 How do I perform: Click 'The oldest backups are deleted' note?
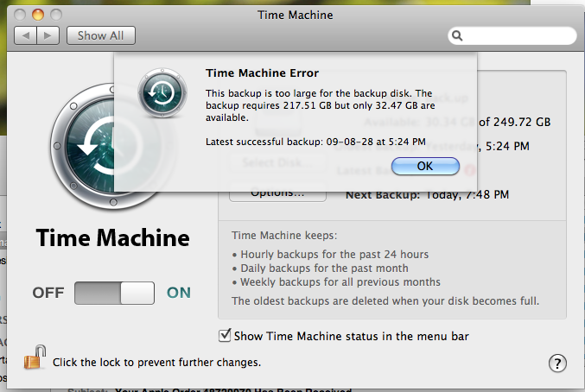tap(385, 301)
